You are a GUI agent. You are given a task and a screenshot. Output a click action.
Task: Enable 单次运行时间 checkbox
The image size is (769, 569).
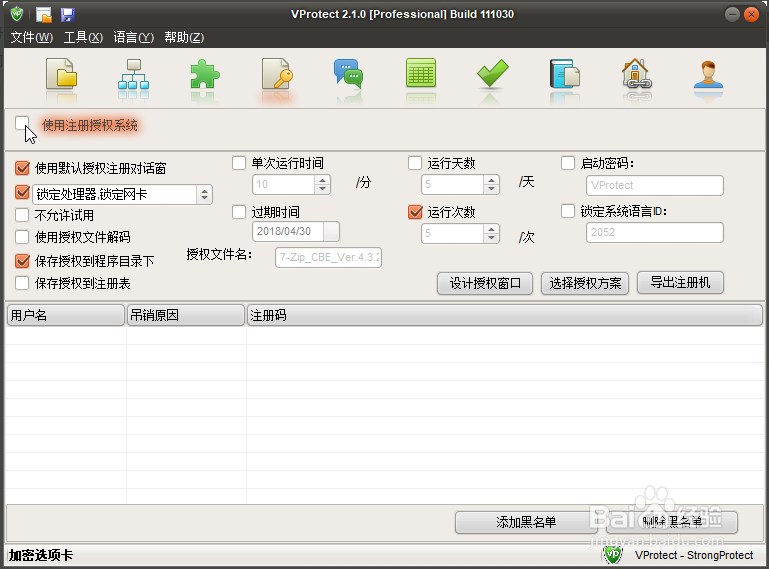click(239, 163)
